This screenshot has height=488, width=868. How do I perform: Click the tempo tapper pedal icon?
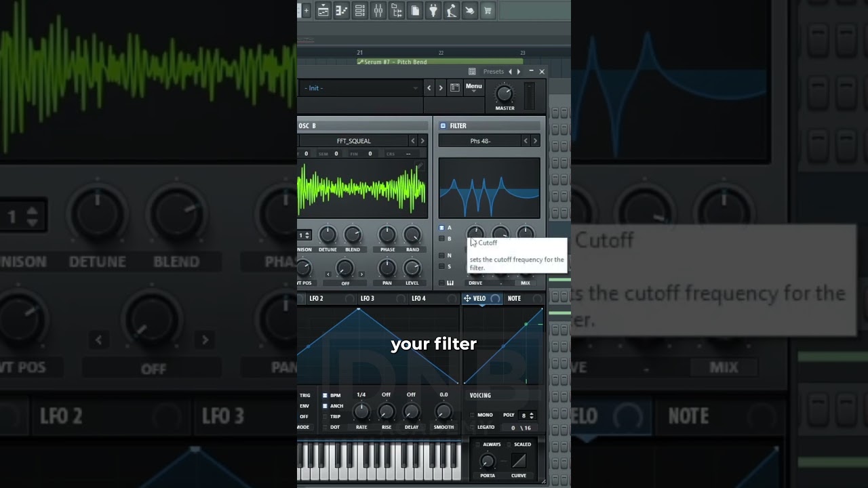(451, 10)
